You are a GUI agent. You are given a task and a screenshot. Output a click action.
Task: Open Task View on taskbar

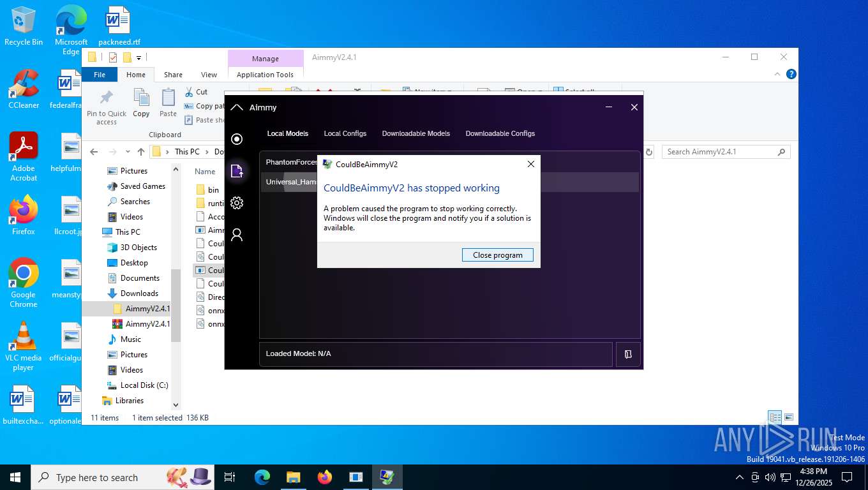[230, 477]
